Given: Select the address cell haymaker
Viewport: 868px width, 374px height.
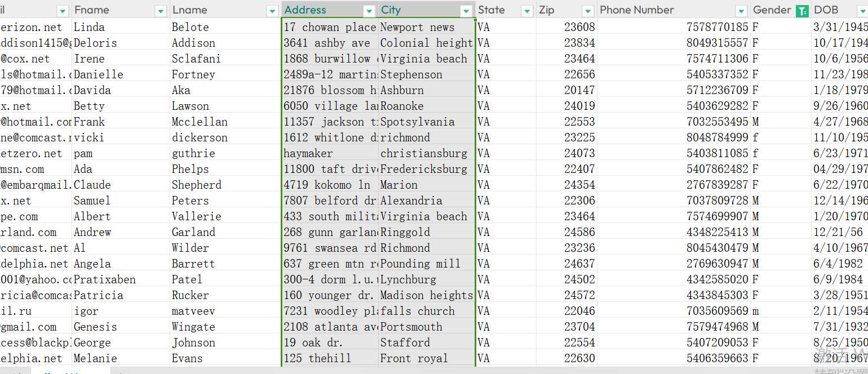Looking at the screenshot, I should coord(330,153).
